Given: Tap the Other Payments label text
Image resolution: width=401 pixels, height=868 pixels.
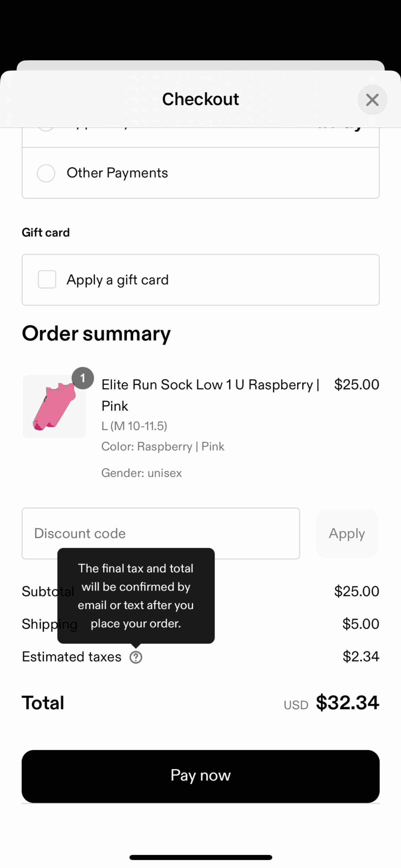Looking at the screenshot, I should 117,173.
